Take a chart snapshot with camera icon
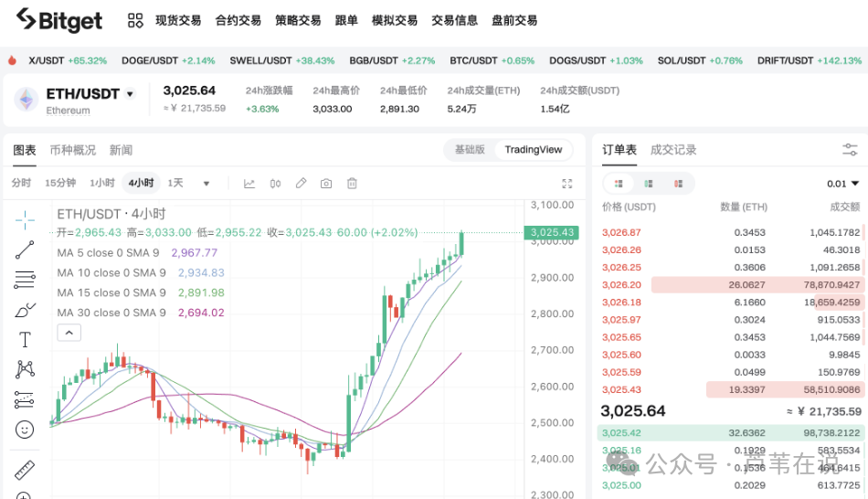This screenshot has height=499, width=868. (326, 184)
